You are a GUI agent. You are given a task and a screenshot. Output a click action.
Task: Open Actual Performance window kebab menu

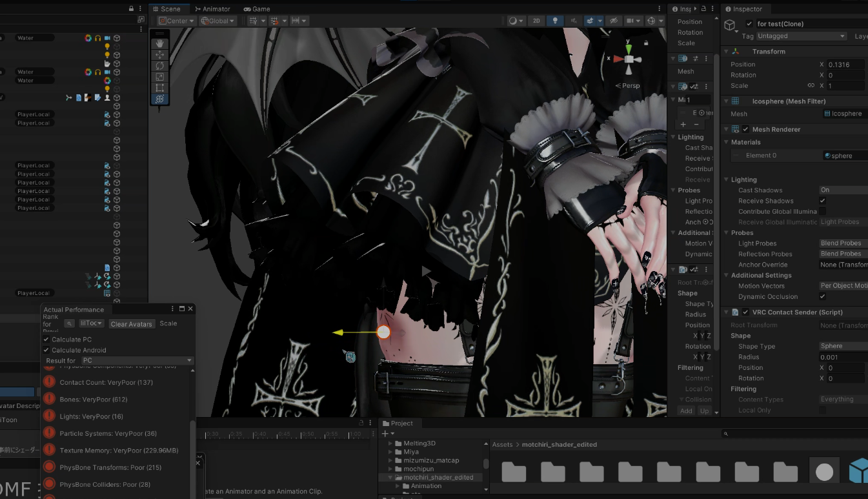[x=172, y=309]
